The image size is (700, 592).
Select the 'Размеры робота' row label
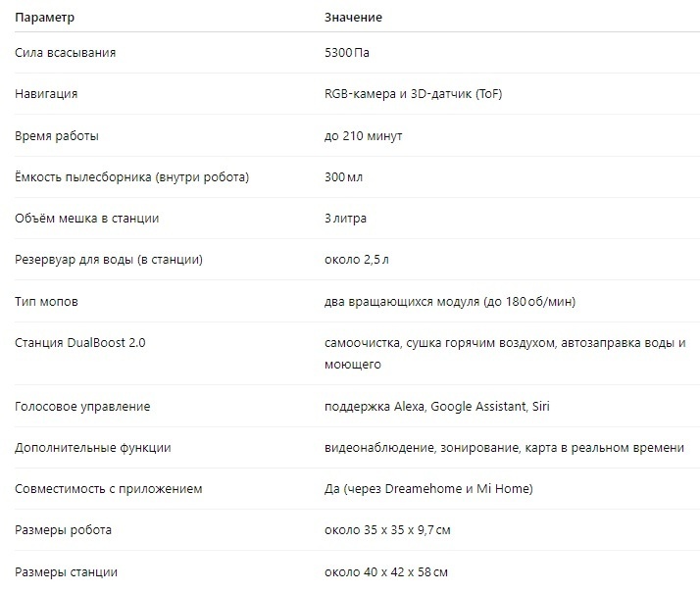click(x=63, y=530)
